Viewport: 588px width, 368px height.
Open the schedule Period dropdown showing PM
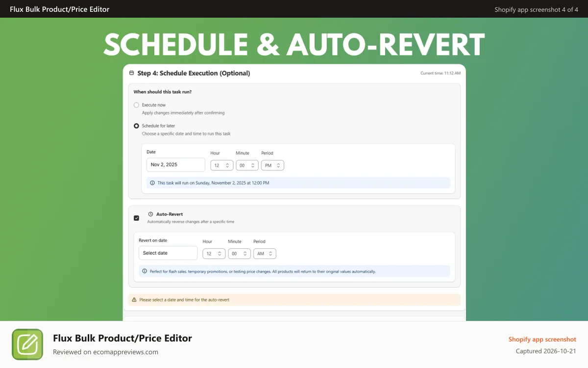tap(272, 165)
